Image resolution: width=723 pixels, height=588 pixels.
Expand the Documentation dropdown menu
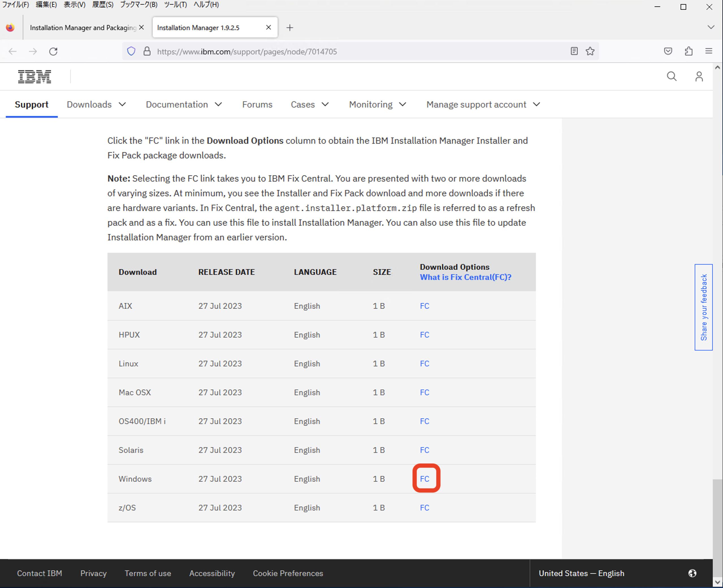tap(184, 104)
